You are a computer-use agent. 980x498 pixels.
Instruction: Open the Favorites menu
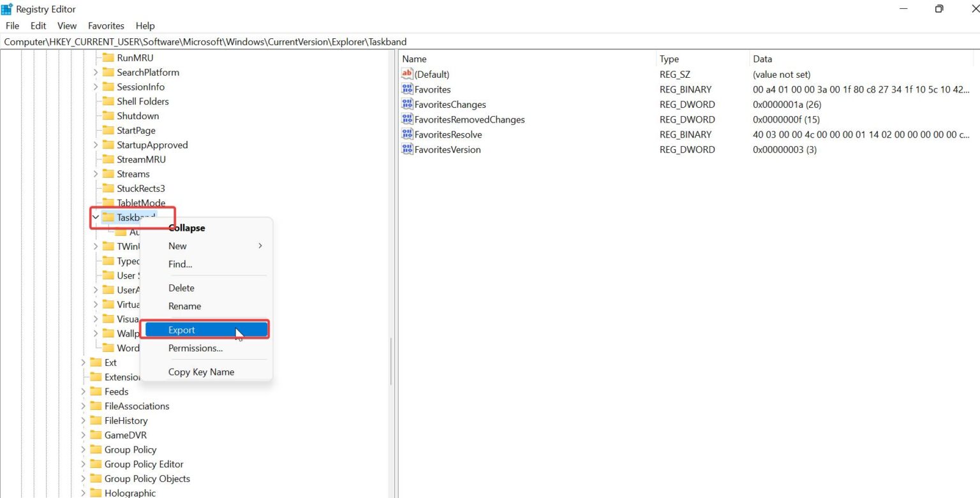(x=105, y=26)
